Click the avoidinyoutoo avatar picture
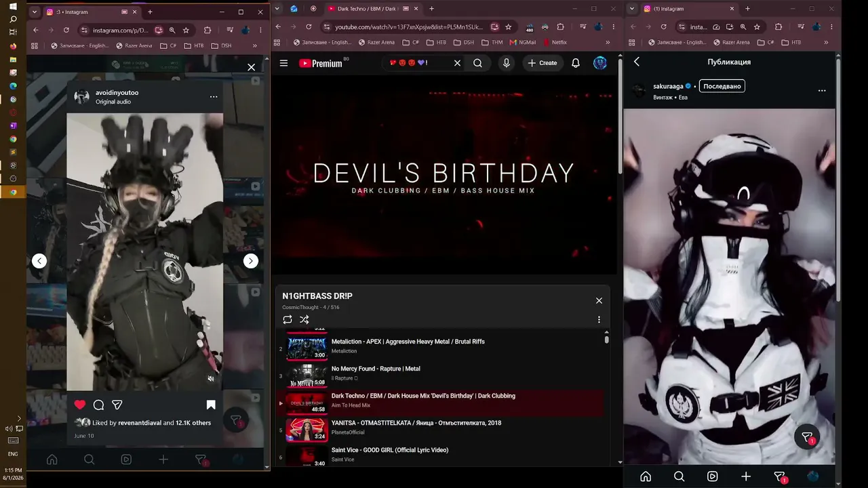This screenshot has height=488, width=868. pos(81,96)
